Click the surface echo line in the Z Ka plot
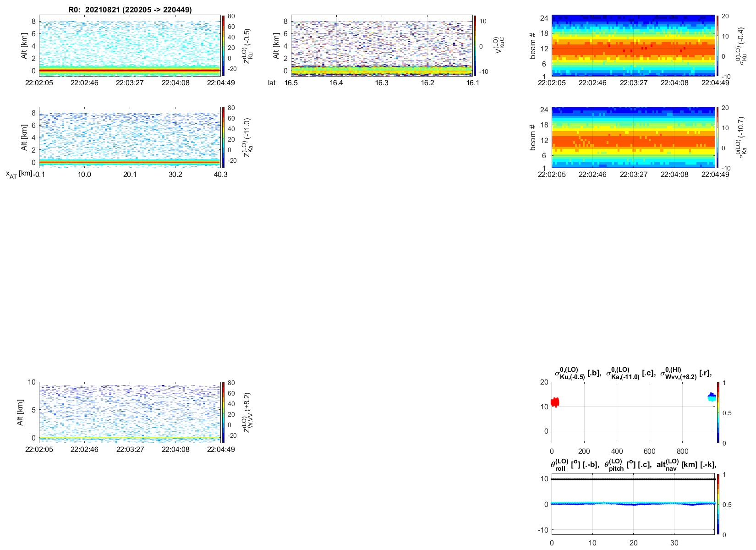The image size is (756, 550). (130, 162)
